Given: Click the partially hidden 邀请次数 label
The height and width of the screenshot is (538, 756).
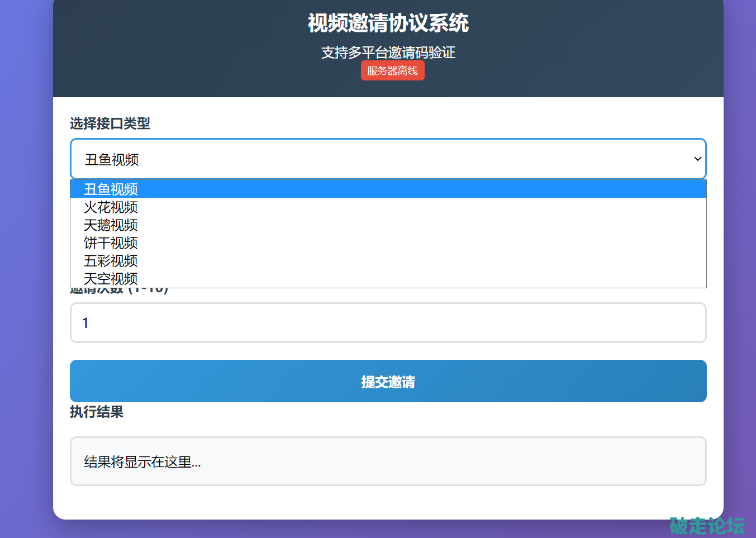Looking at the screenshot, I should [x=119, y=291].
